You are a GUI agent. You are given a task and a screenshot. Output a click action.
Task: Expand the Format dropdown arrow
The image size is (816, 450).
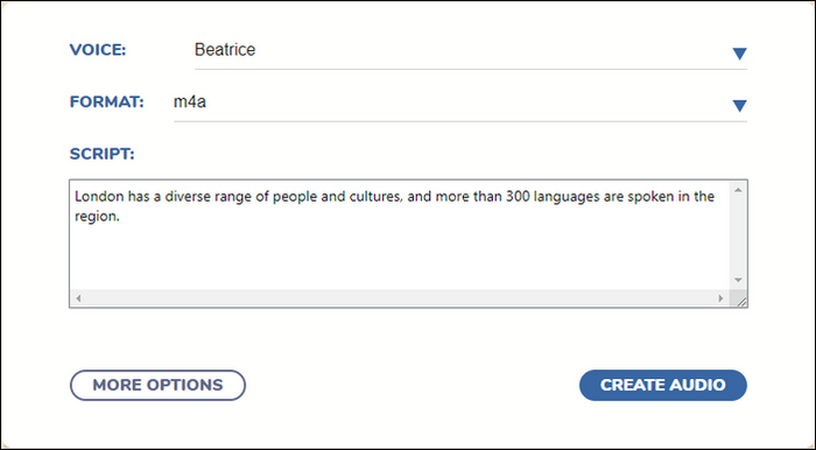pyautogui.click(x=739, y=106)
